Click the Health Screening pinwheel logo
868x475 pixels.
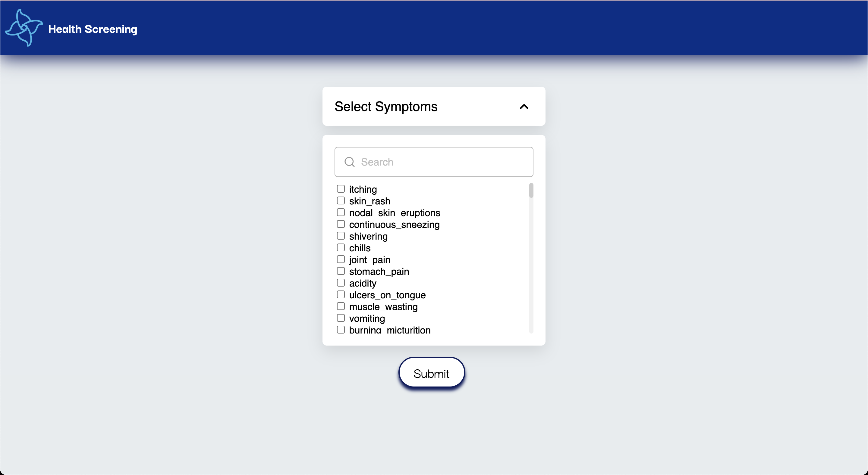click(24, 28)
